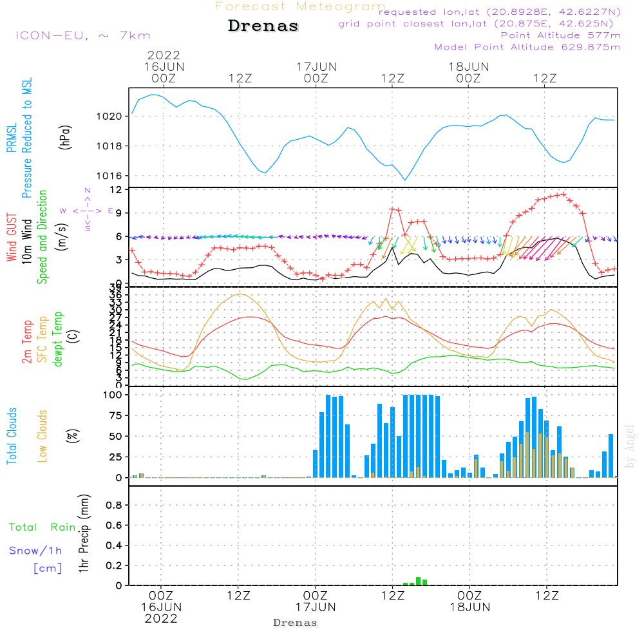644x644 pixels.
Task: Click the green "Speed and Direction" label
Action: [42, 237]
